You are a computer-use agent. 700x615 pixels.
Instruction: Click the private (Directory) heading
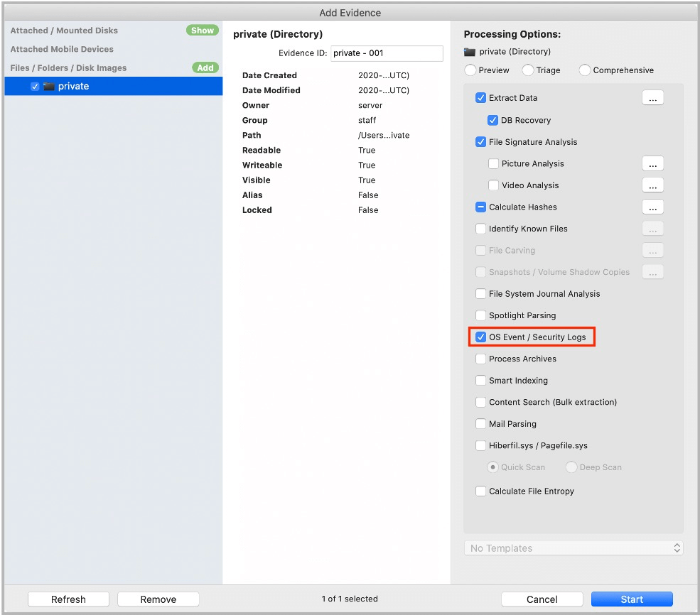click(x=278, y=34)
